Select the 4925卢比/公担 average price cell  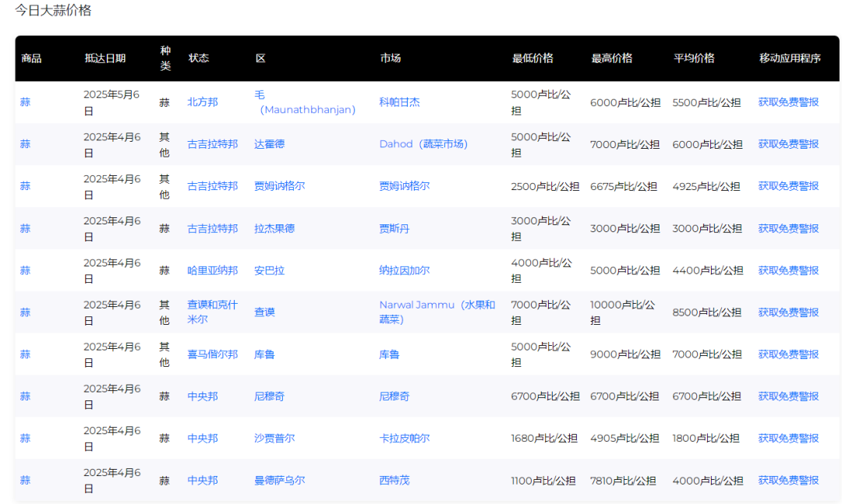pos(706,185)
